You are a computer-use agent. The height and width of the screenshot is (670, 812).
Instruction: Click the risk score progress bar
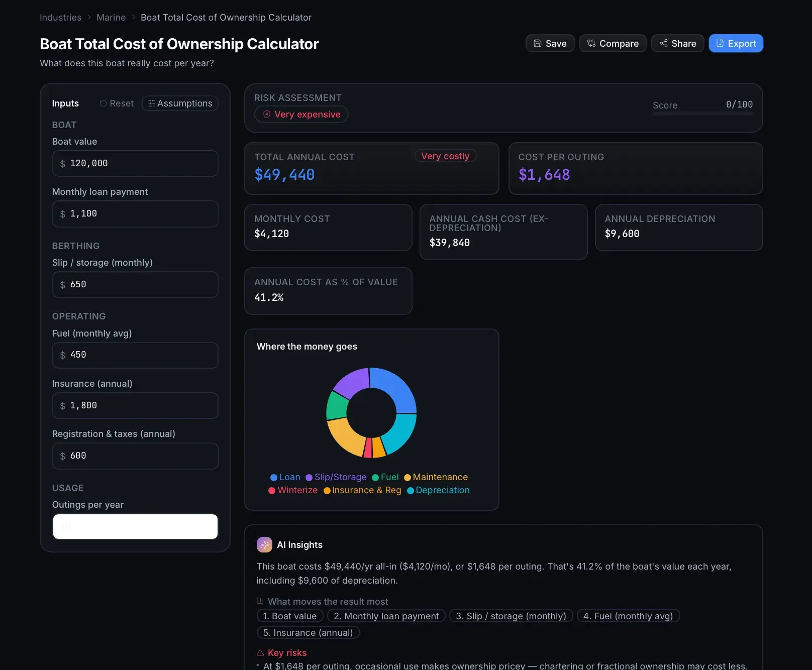702,114
